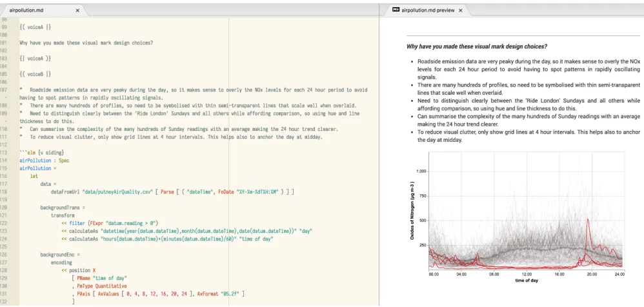Click the '24.00' x-axis tick label
This screenshot has width=644, height=307.
pos(619,274)
